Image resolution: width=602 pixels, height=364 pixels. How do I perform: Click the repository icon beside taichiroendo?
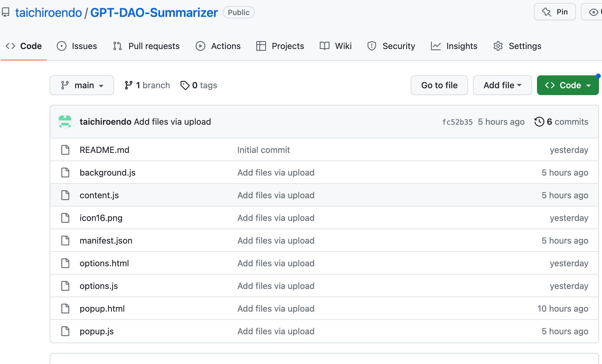tap(6, 13)
